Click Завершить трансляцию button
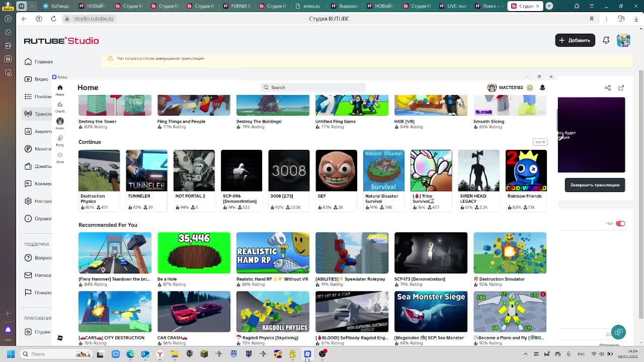Viewport: 644px width, 362px height. click(x=595, y=185)
